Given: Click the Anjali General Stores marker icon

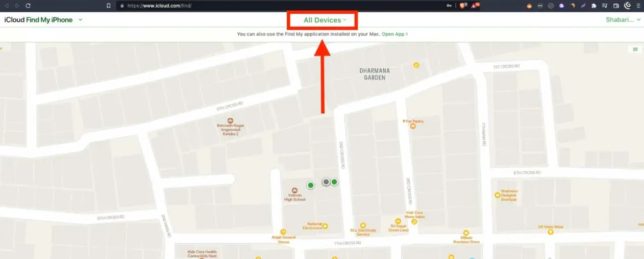Looking at the screenshot, I should coord(284,231).
